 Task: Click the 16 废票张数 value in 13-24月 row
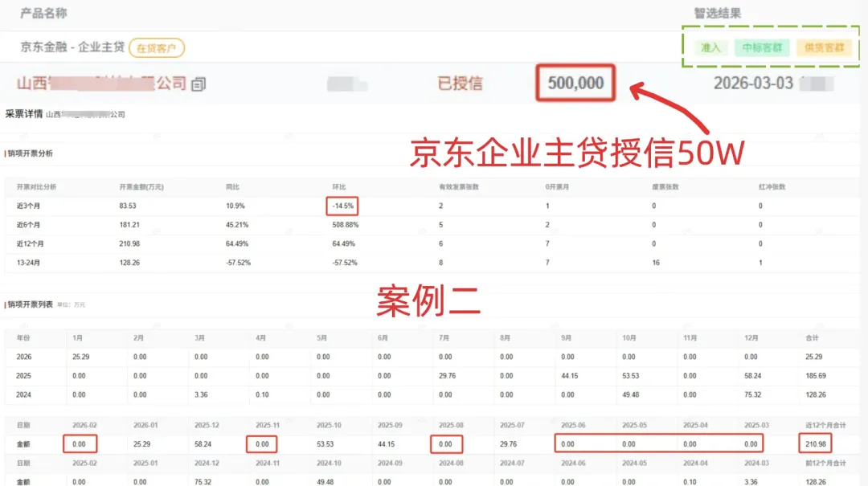[656, 263]
